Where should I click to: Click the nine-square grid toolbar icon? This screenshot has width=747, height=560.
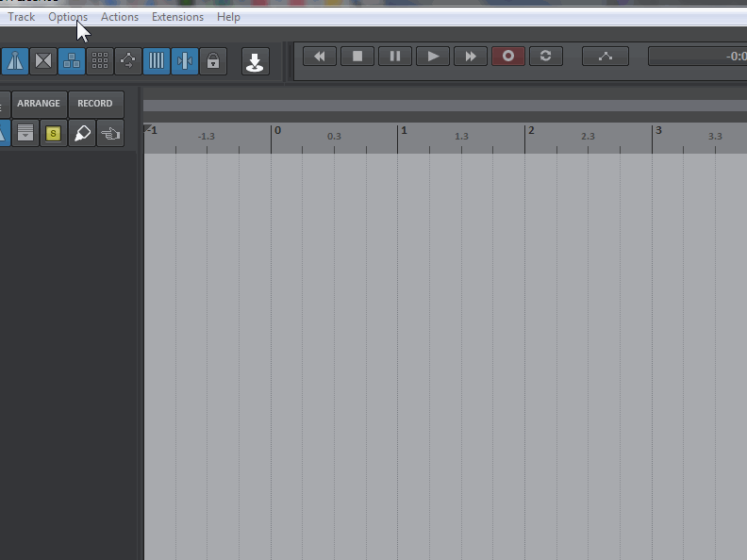(100, 61)
